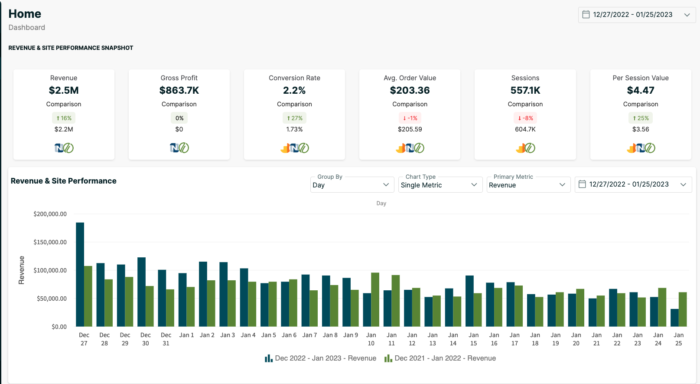
Task: Open Chart Type Single Metric dropdown
Action: coord(440,184)
